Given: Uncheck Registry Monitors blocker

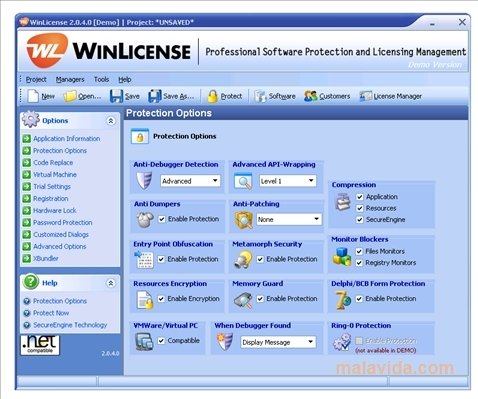Looking at the screenshot, I should [x=359, y=263].
